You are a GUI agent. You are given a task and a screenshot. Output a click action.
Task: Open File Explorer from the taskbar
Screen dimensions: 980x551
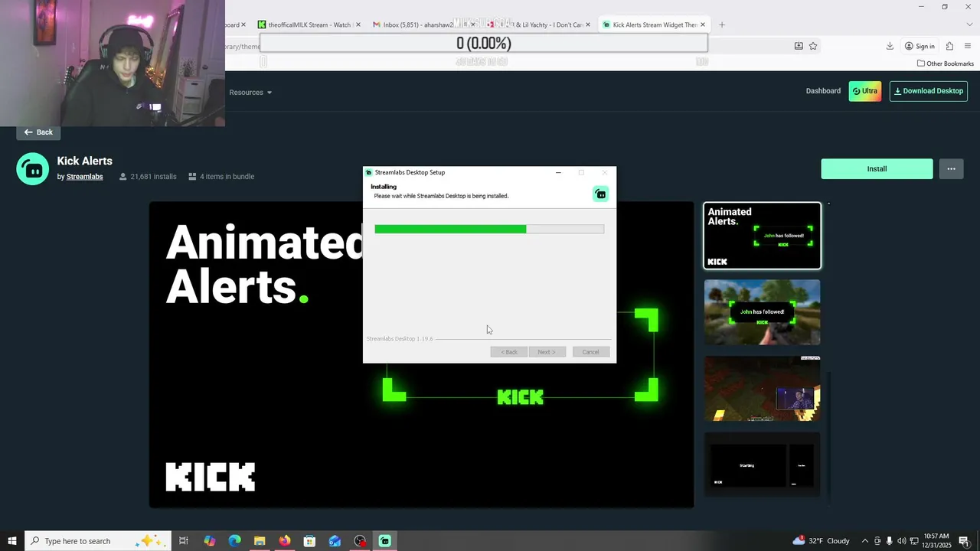[x=260, y=541]
